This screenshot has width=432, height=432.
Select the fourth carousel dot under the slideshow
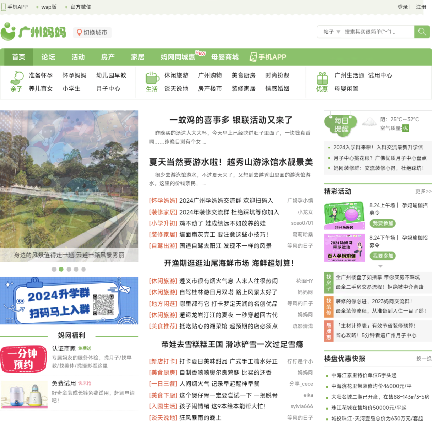point(76,269)
